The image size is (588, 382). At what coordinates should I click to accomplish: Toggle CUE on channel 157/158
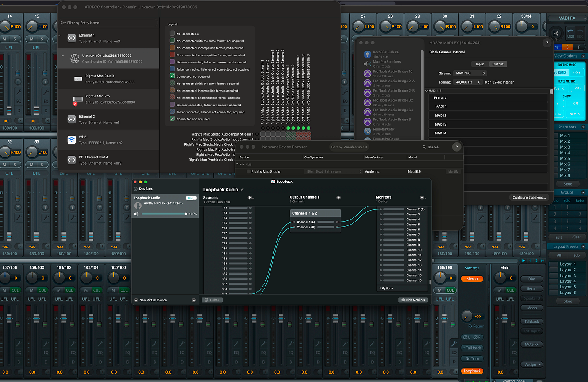pos(15,290)
